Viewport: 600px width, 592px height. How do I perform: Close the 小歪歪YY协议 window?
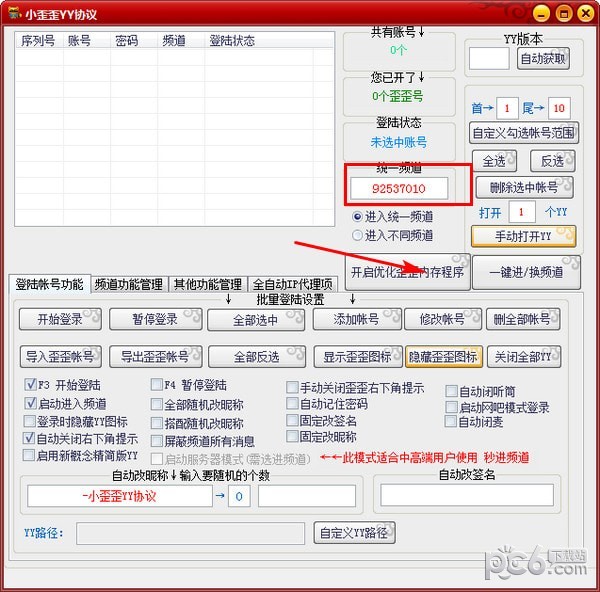pos(585,14)
